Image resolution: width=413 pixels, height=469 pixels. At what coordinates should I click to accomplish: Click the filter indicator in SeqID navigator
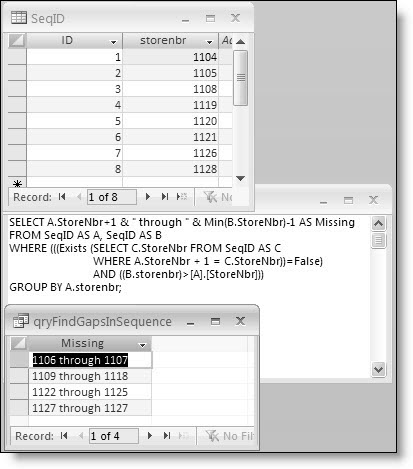(218, 197)
